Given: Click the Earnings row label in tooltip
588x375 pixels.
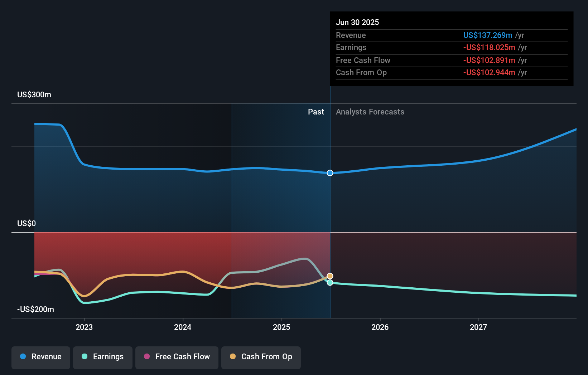Looking at the screenshot, I should (x=351, y=47).
